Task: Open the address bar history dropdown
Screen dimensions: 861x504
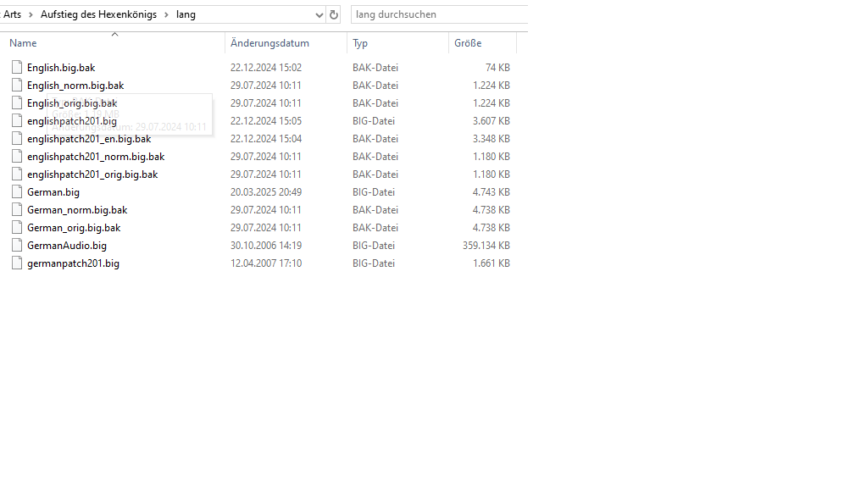Action: click(319, 15)
